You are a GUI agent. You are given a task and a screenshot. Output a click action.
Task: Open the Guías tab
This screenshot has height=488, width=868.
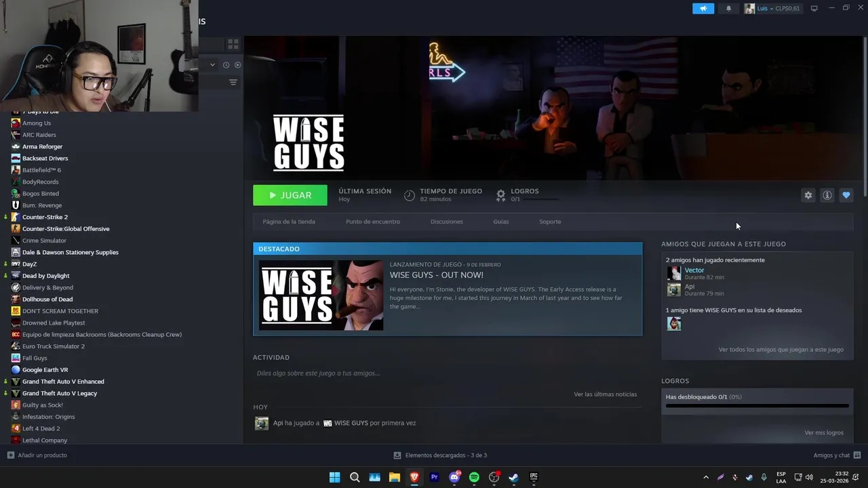pos(501,222)
